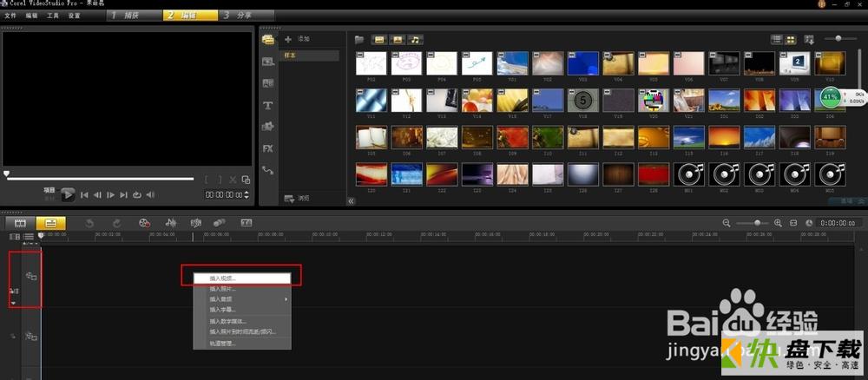Click the Record/Capture option reel icon
This screenshot has height=380, width=868.
coord(144,223)
